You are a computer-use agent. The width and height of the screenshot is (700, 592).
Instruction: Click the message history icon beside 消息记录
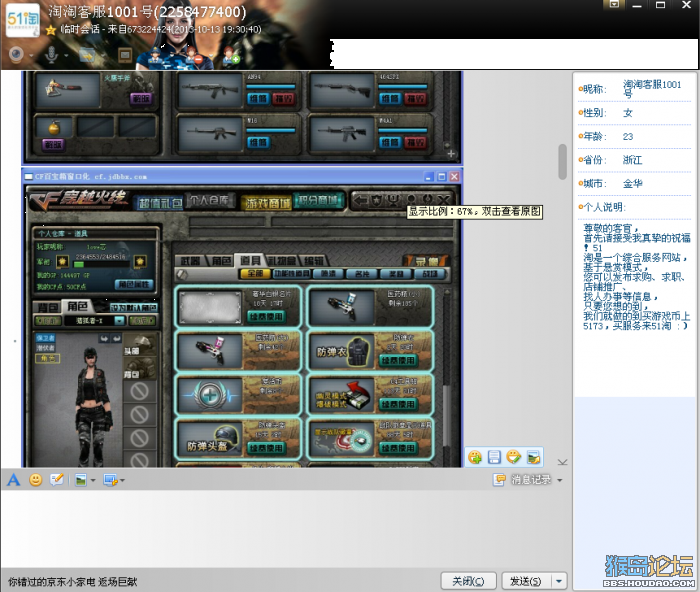[499, 480]
